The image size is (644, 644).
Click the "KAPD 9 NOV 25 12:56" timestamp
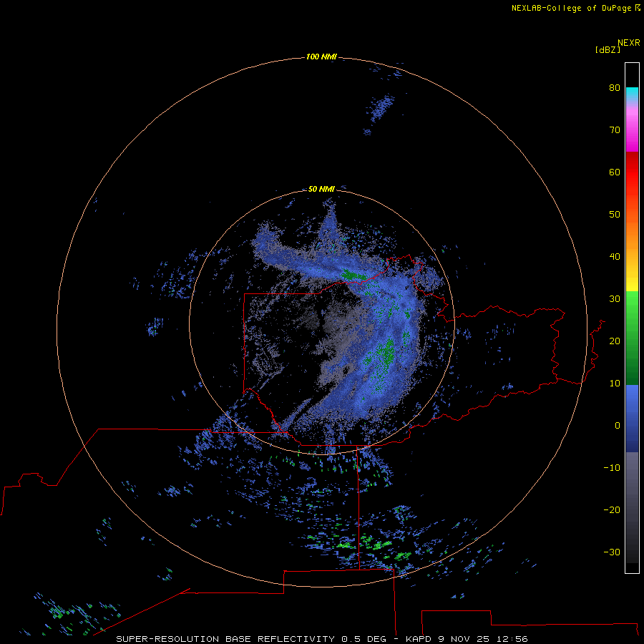(467, 639)
